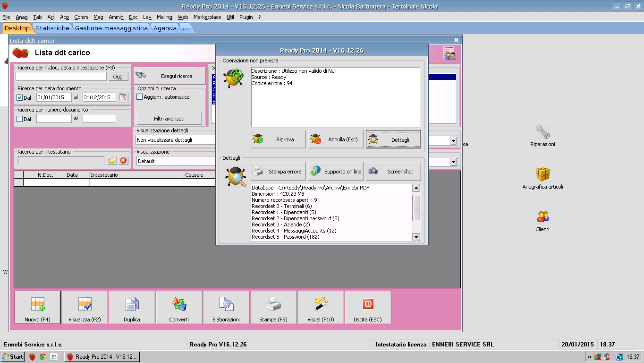Click the Visual (F10) wand button
The width and height of the screenshot is (644, 363).
(321, 307)
